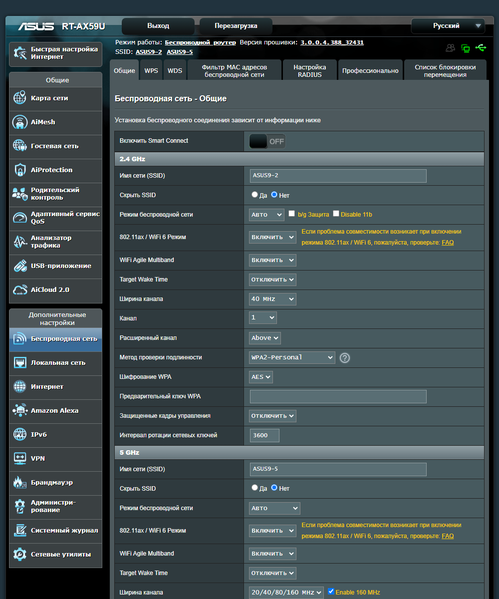Image resolution: width=499 pixels, height=599 pixels.
Task: Click the Брандмауэр flame icon
Action: [20, 482]
